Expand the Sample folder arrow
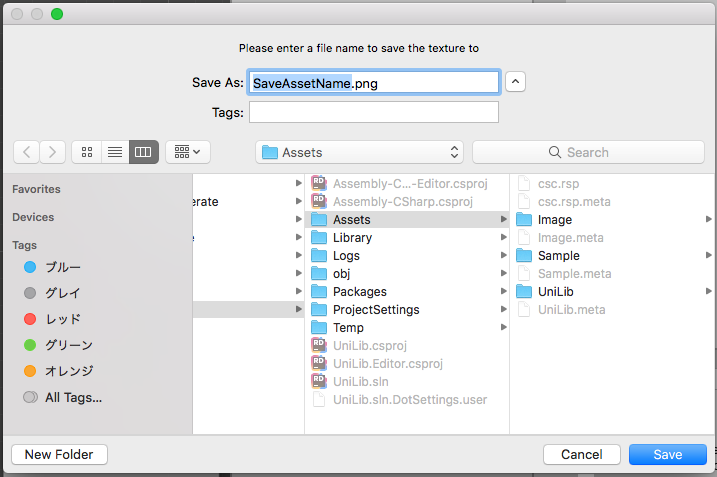Viewport: 717px width, 477px height. tap(708, 255)
